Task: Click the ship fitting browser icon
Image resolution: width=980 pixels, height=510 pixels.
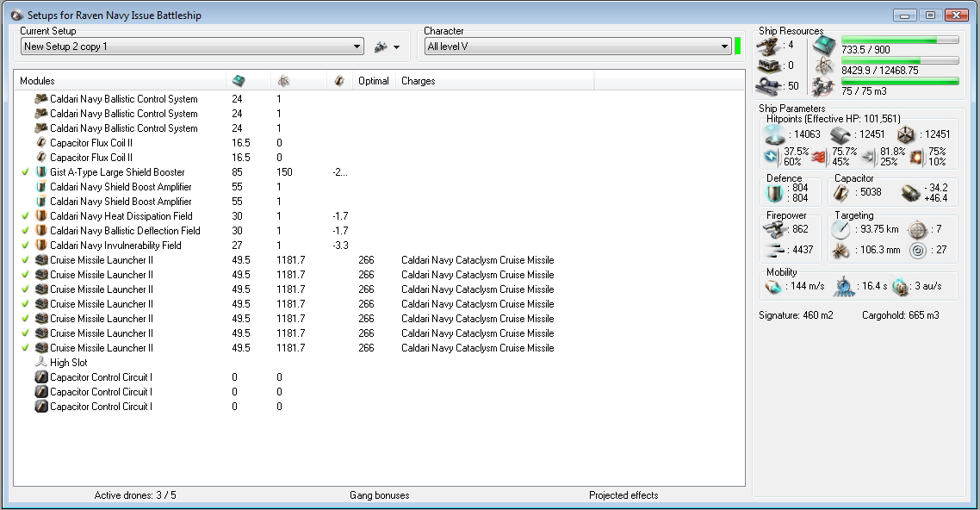Action: (380, 47)
